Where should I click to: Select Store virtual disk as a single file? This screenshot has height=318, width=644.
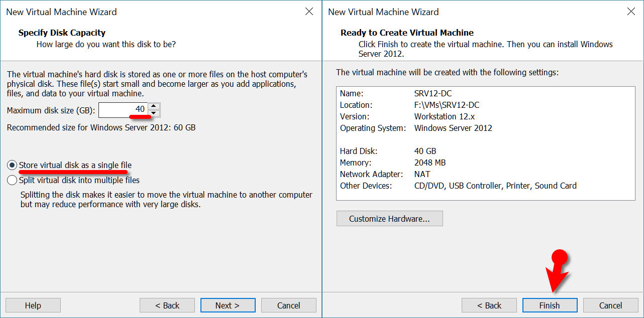[x=69, y=165]
